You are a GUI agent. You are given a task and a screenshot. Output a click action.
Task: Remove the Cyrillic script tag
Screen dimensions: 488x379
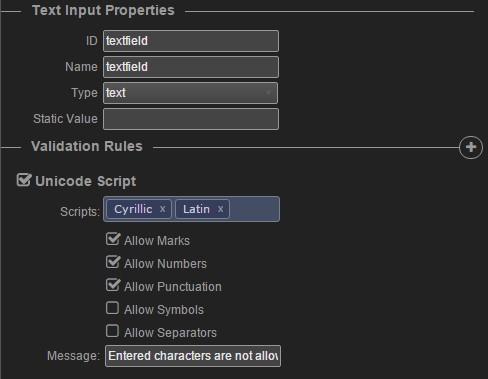pyautogui.click(x=162, y=209)
